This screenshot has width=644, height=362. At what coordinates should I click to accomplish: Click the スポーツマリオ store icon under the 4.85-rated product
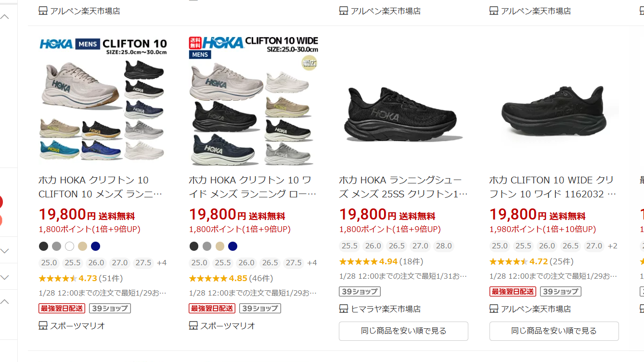tap(193, 326)
